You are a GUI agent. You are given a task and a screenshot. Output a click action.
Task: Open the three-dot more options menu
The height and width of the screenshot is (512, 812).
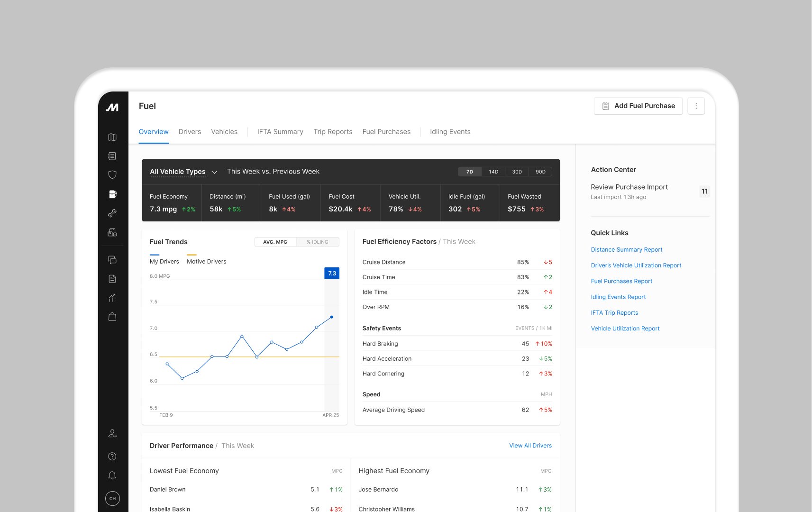[696, 106]
